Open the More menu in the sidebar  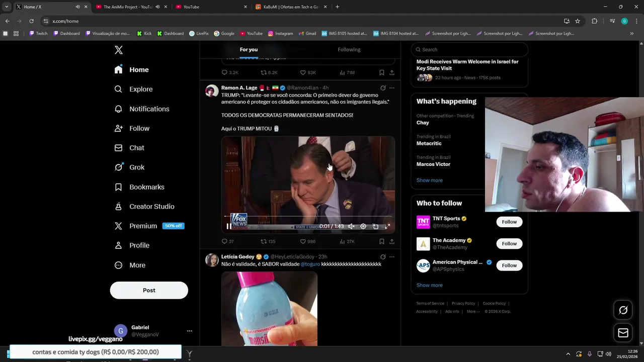[130, 265]
